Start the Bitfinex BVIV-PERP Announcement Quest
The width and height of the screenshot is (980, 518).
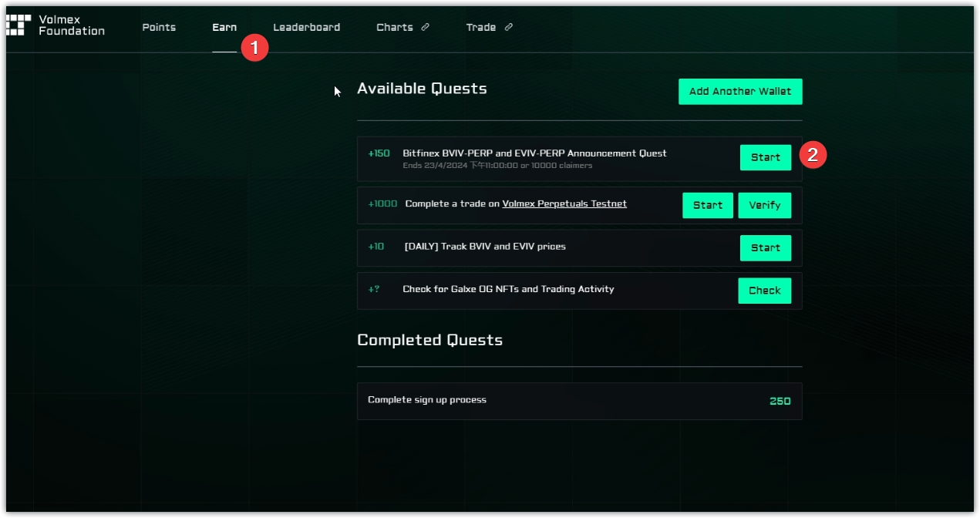(x=765, y=157)
